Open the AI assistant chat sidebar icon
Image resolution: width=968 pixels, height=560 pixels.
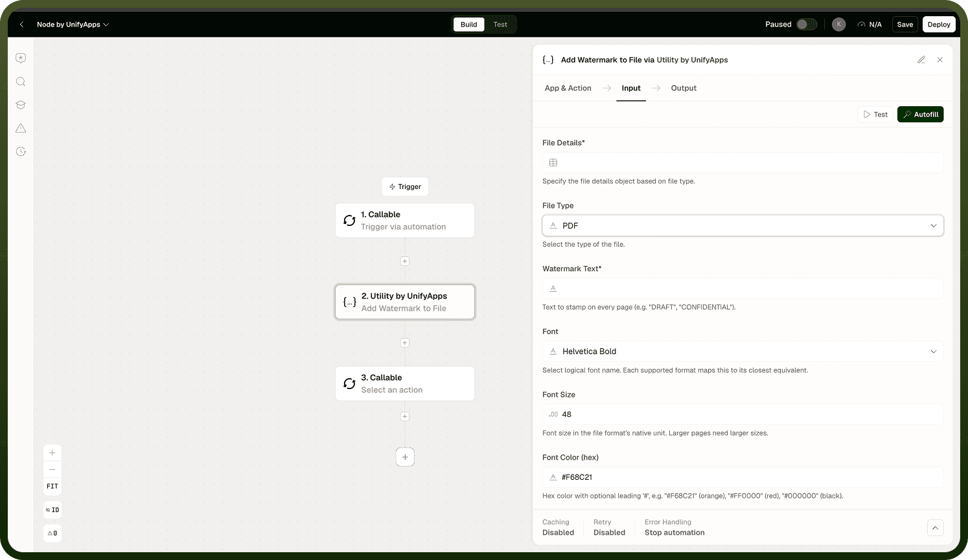click(21, 58)
